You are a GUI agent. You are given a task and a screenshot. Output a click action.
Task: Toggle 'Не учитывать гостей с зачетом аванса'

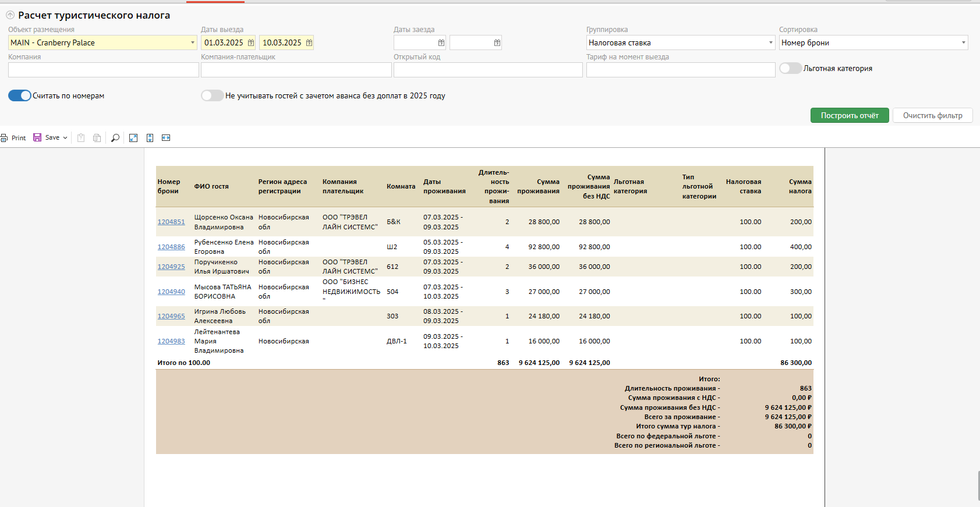(x=212, y=95)
